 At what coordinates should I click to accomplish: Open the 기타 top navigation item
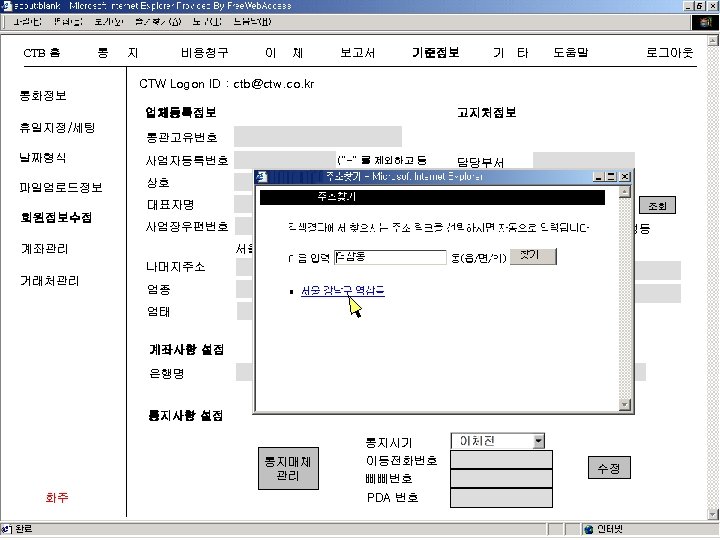point(511,53)
